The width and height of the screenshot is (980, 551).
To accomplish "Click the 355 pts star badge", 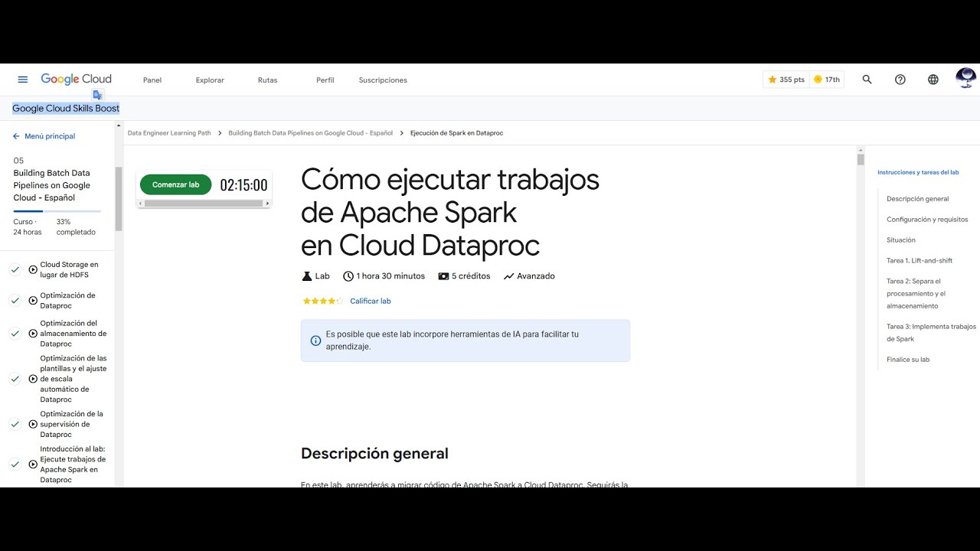I will pos(786,80).
